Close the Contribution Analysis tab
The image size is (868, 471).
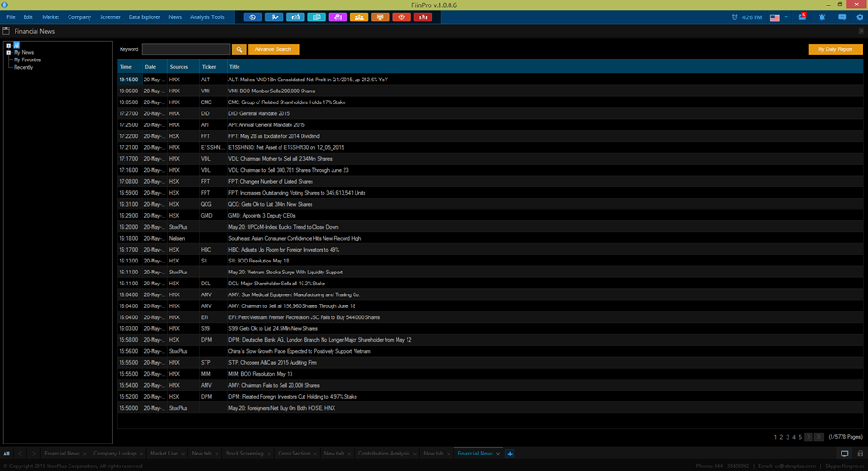pos(415,454)
